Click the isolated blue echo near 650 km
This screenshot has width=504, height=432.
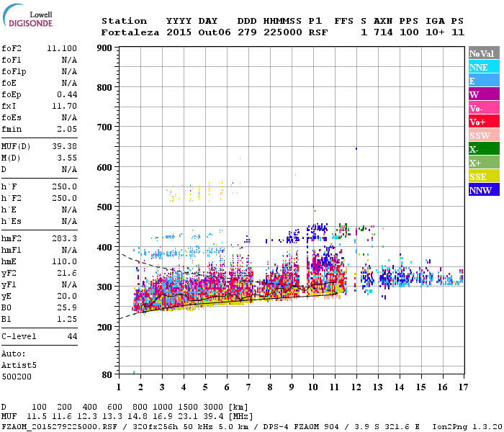(x=356, y=148)
